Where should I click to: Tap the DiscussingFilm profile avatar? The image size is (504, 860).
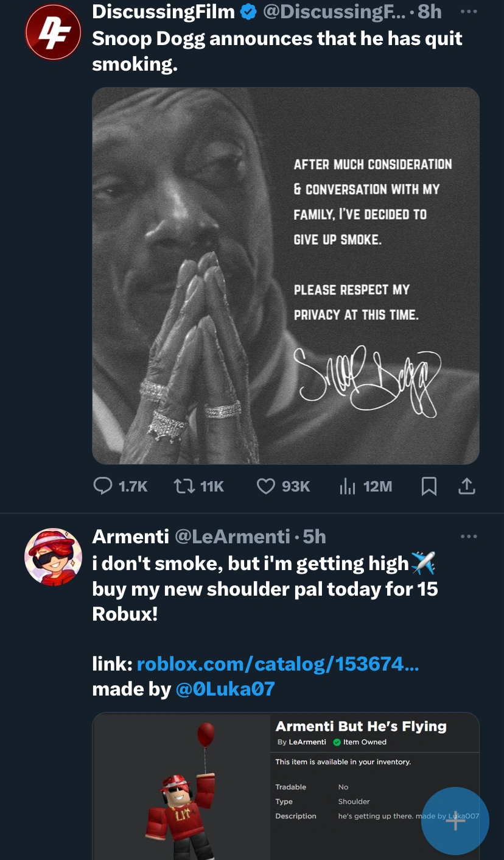tap(53, 32)
